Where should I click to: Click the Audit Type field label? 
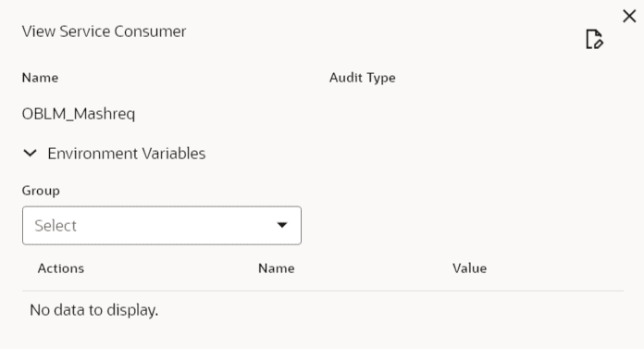coord(363,78)
